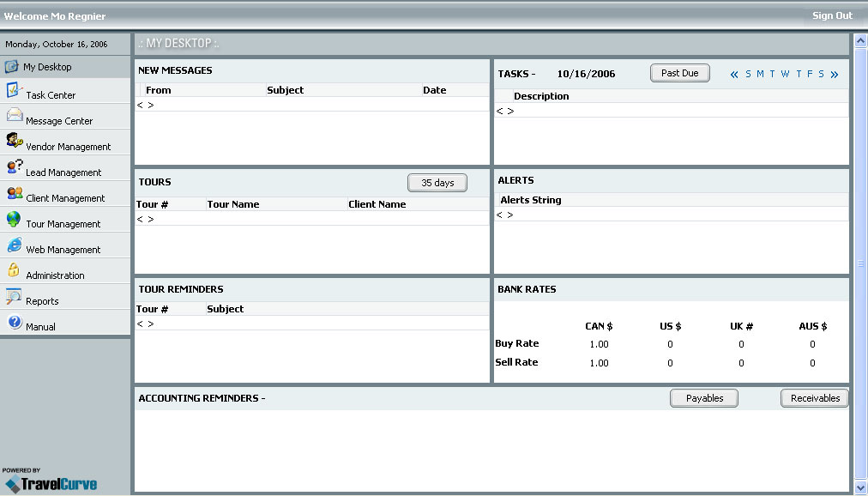
Task: Open Reports using its magnifier icon
Action: point(14,296)
